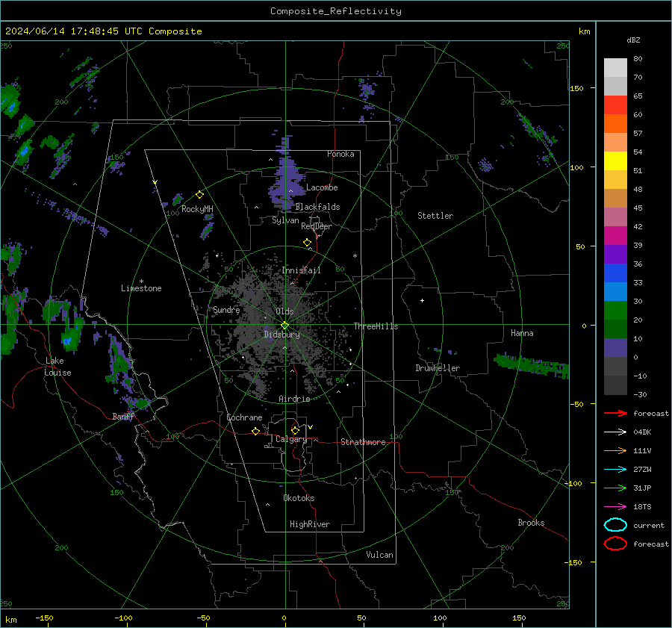
Task: Click the yellow radar-site diamond at Didsbury
Action: click(284, 326)
